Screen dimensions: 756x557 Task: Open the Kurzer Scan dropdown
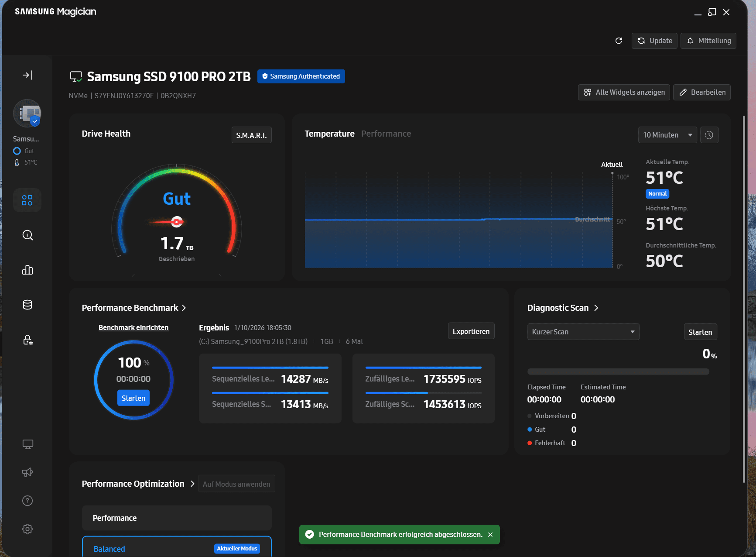[x=583, y=332]
